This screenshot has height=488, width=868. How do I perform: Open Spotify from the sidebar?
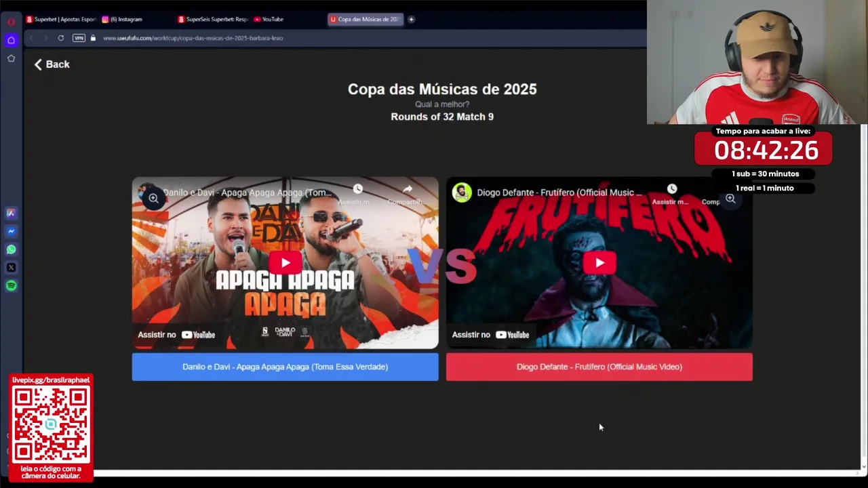click(11, 286)
